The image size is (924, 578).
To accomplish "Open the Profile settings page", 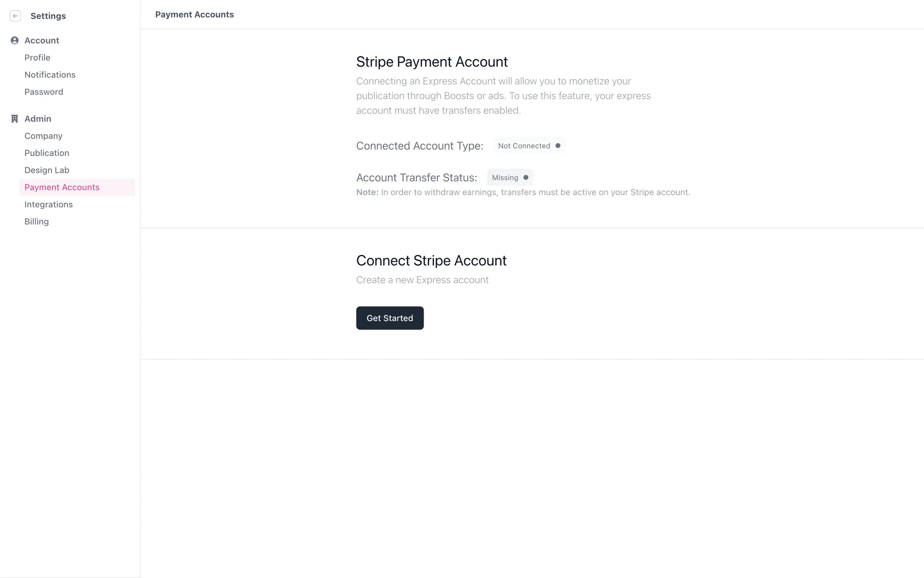I will (x=38, y=57).
